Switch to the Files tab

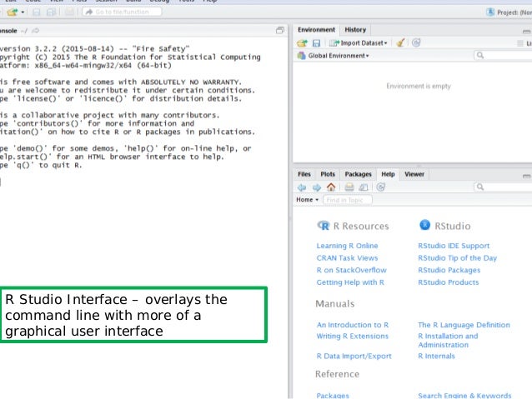click(304, 174)
